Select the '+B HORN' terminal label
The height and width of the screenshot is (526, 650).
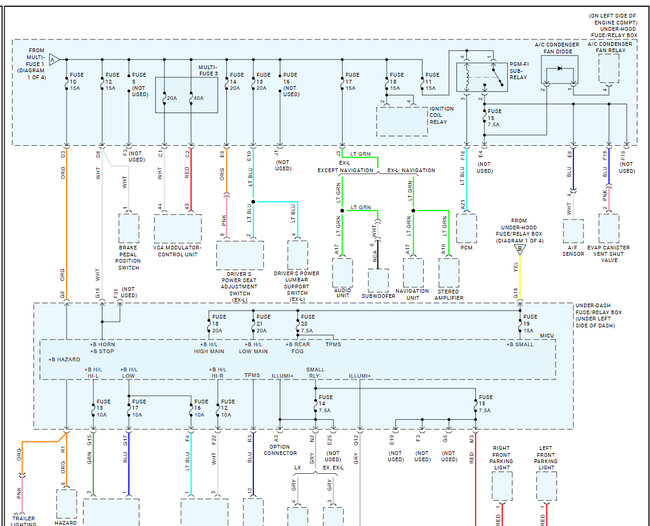click(x=102, y=344)
